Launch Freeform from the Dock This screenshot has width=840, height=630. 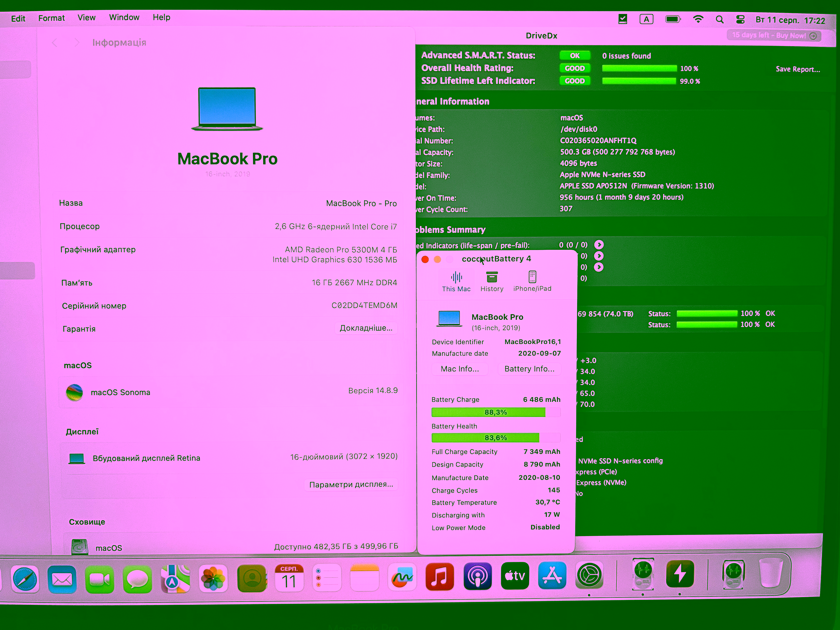(x=402, y=577)
